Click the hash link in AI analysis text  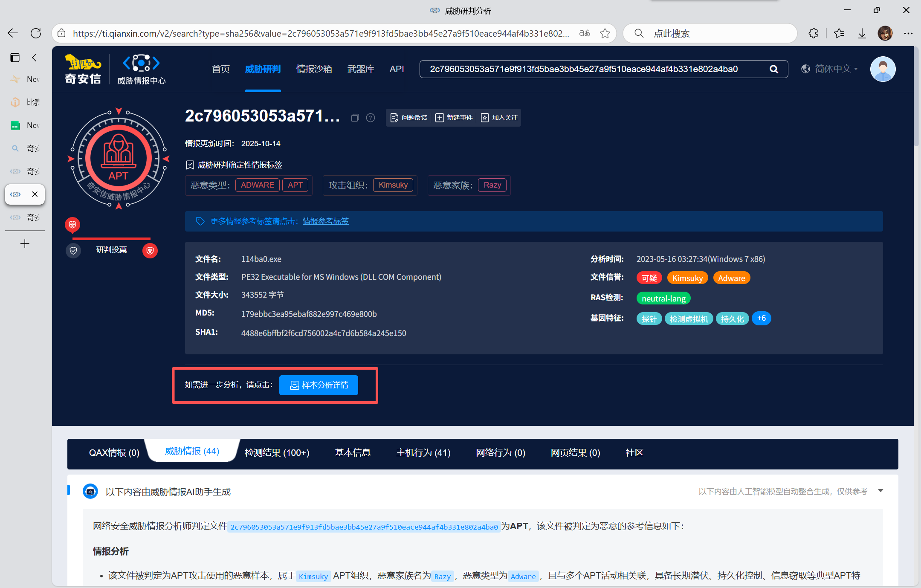coord(364,527)
